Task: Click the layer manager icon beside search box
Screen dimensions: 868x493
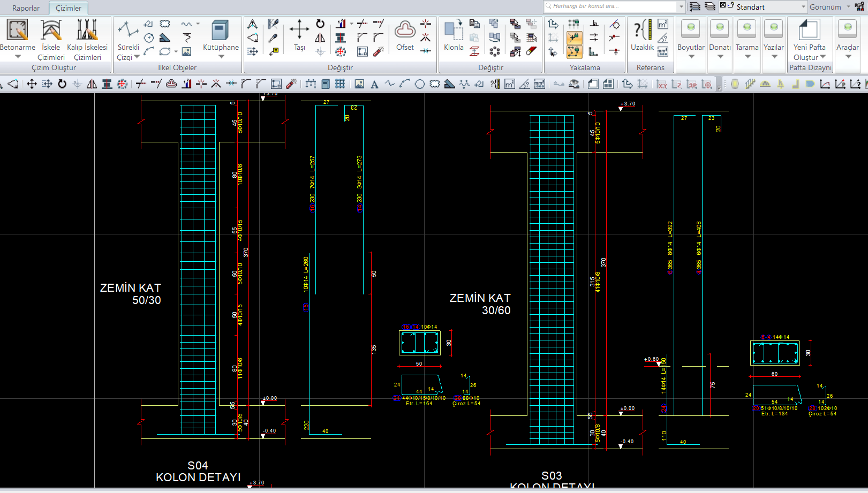Action: [695, 6]
